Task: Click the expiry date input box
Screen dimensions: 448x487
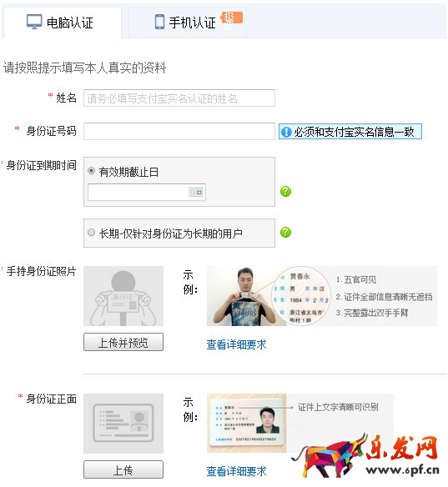Action: 147,192
